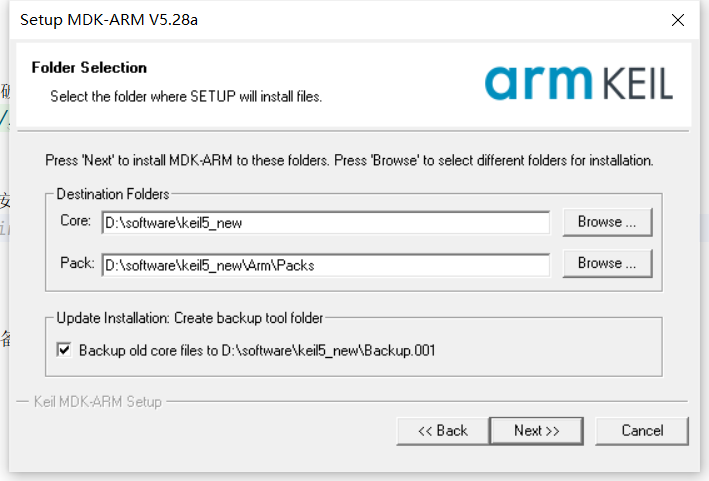Viewport: 709px width, 481px height.
Task: Click the Folder Selection heading
Action: pyautogui.click(x=89, y=68)
